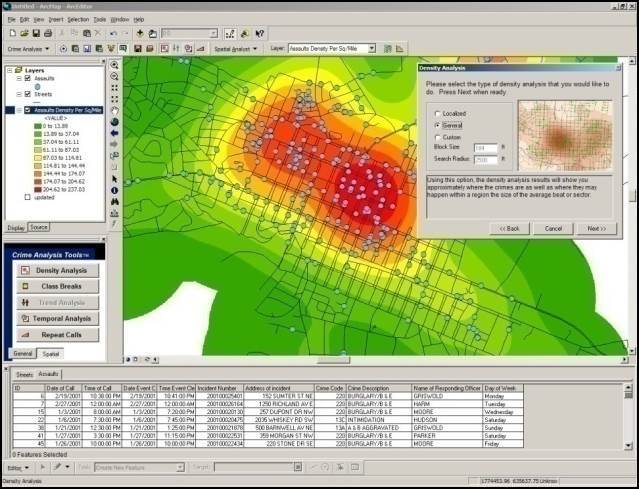Open the Crime Analysis dropdown menu
Viewport: 639px width, 489px height.
tap(29, 49)
